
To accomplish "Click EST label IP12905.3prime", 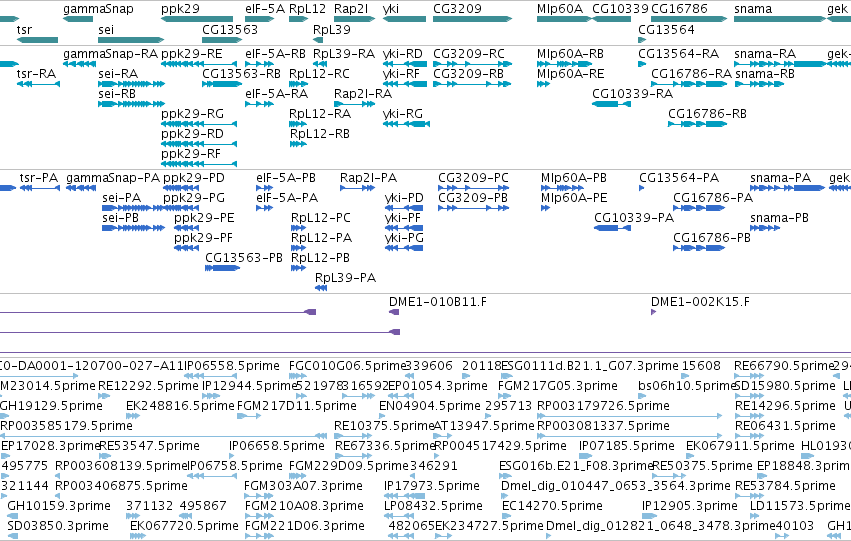I will coord(690,506).
